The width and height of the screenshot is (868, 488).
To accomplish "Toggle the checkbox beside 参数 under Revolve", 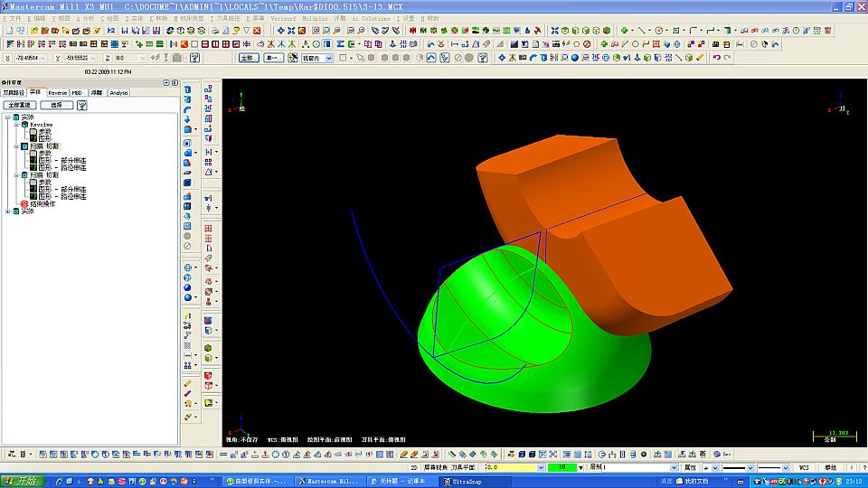I will tap(33, 132).
